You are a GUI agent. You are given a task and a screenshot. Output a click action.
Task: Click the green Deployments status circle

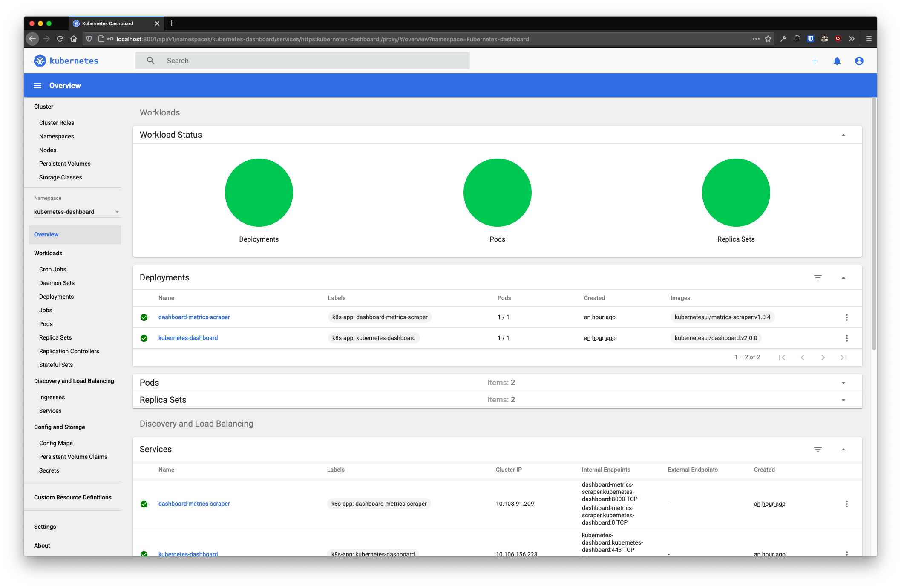point(259,193)
